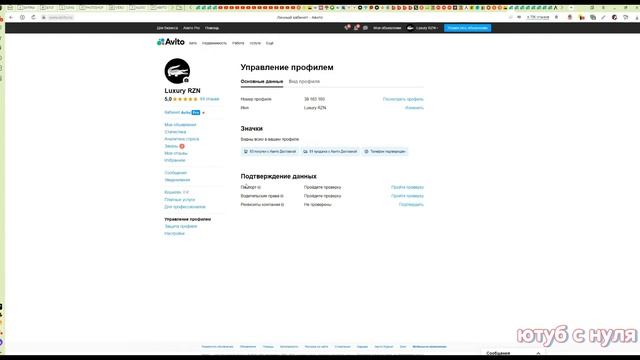Open Защита профиля in sidebar
This screenshot has height=360, width=640.
[181, 226]
